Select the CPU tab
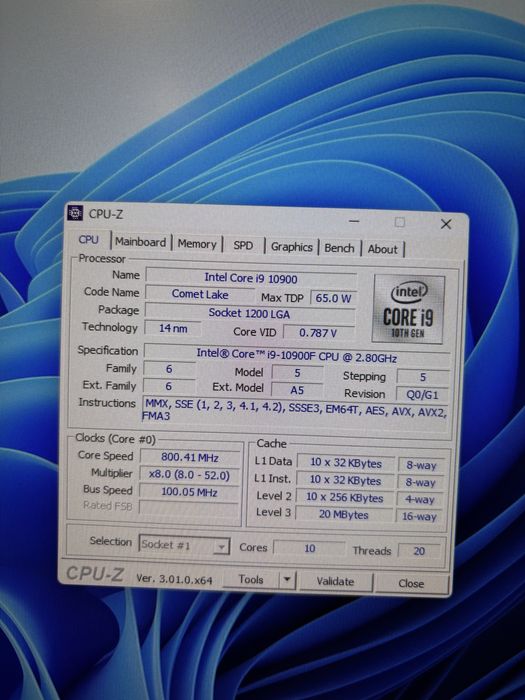 88,240
